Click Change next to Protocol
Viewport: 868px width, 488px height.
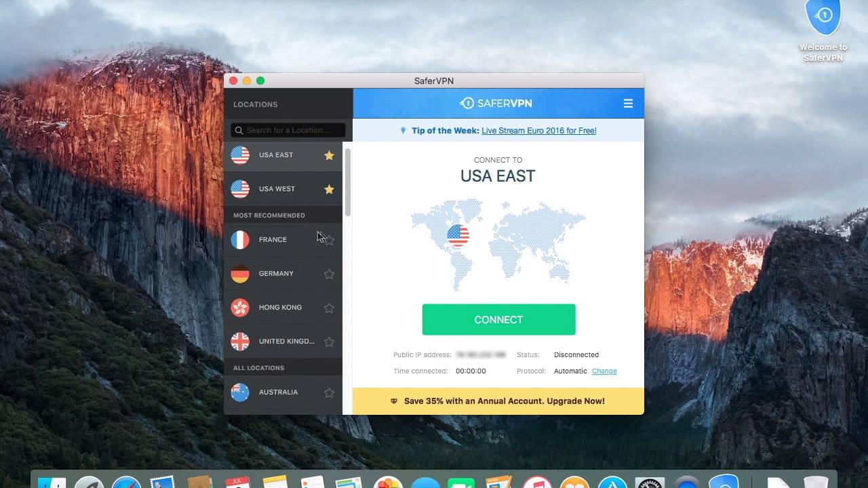604,371
